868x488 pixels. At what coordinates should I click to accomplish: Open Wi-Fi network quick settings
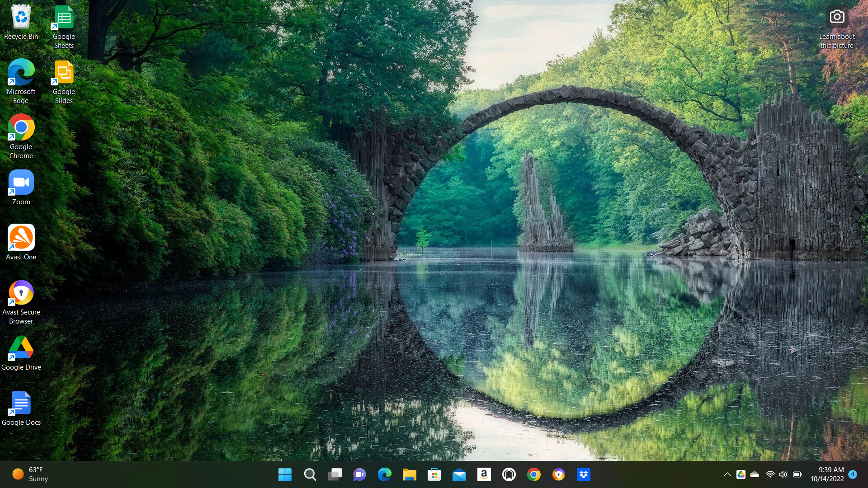click(x=770, y=474)
